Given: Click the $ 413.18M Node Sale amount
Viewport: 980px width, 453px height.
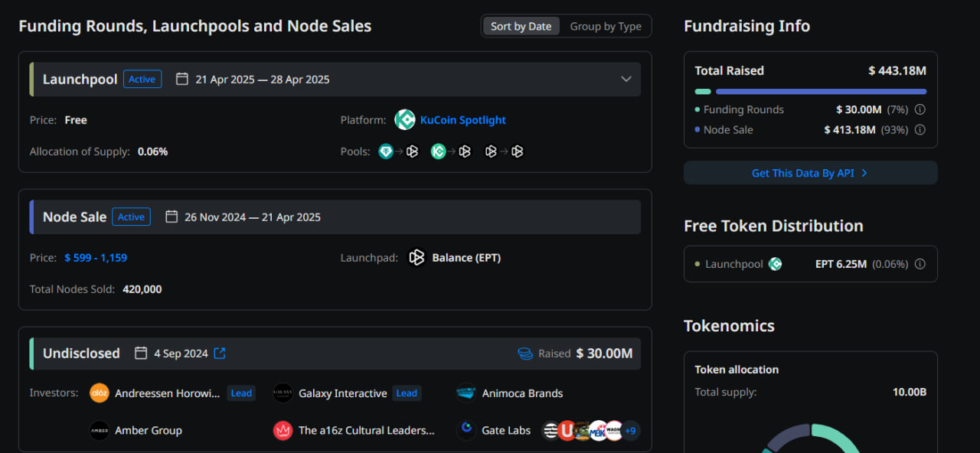Looking at the screenshot, I should (850, 129).
